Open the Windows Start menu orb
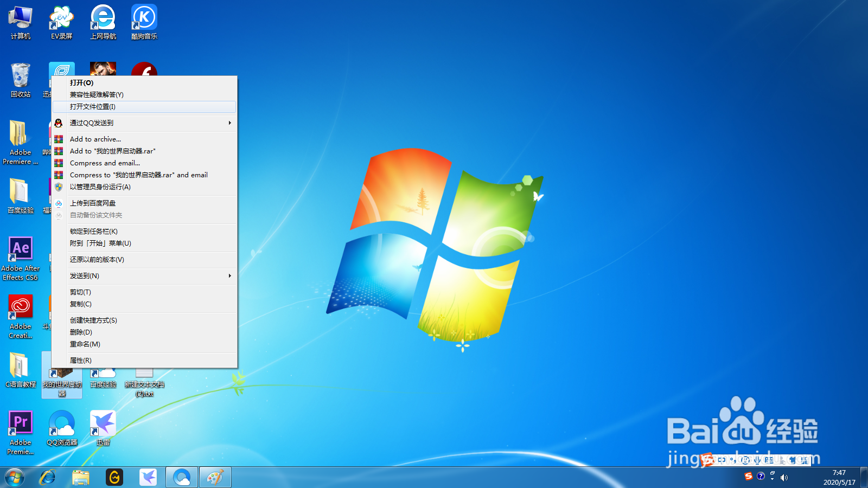The height and width of the screenshot is (488, 868). [15, 477]
